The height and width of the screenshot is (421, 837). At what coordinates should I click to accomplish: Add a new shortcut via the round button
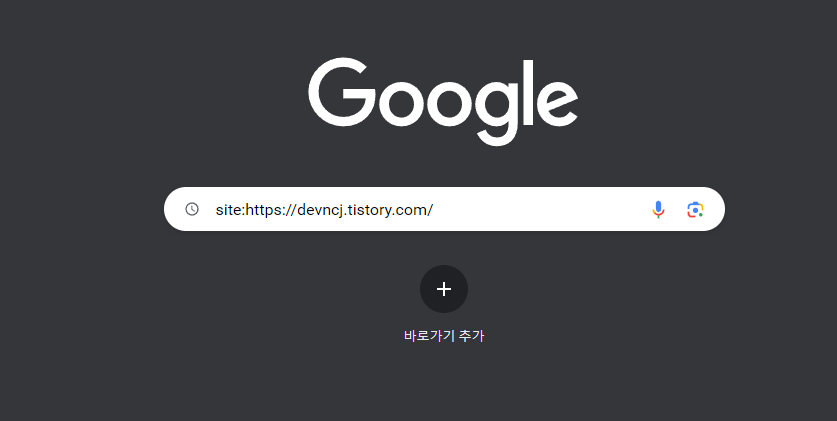click(444, 289)
